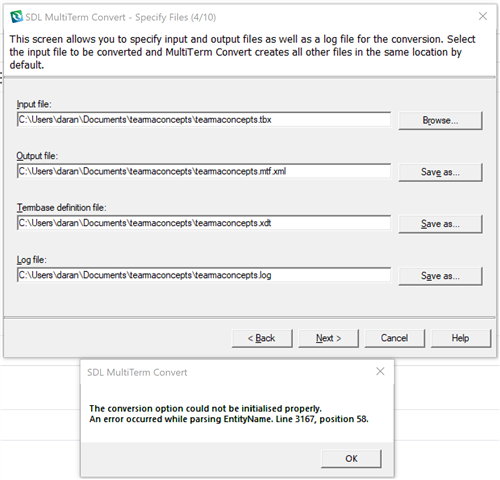
Task: Click Save as for the Termbase definition file
Action: pos(440,224)
